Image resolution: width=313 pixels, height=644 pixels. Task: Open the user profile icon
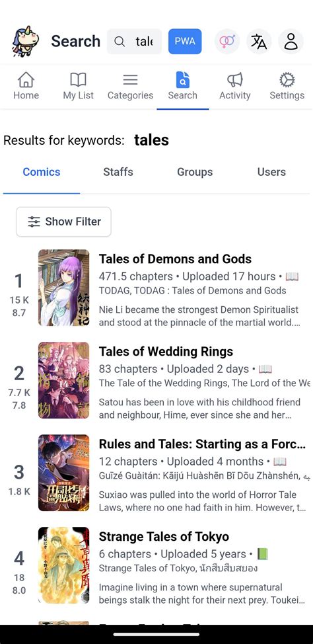click(291, 42)
